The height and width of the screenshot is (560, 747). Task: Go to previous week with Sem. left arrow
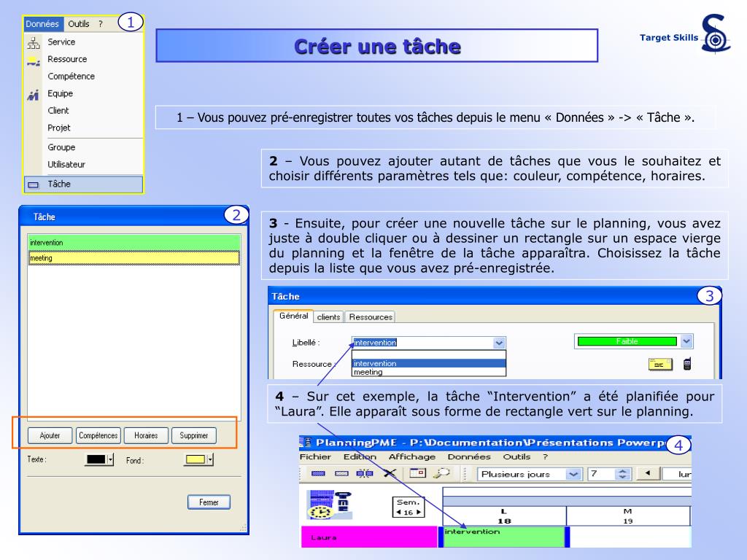[399, 513]
